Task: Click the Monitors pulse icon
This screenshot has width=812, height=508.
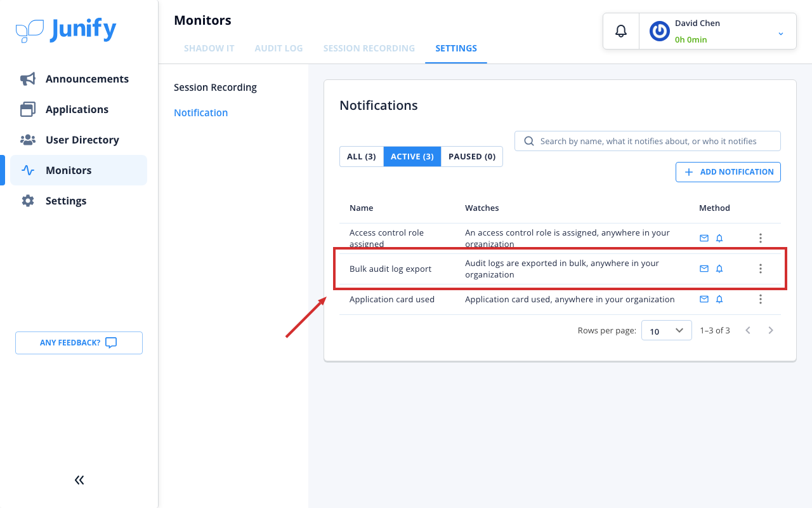Action: point(28,170)
